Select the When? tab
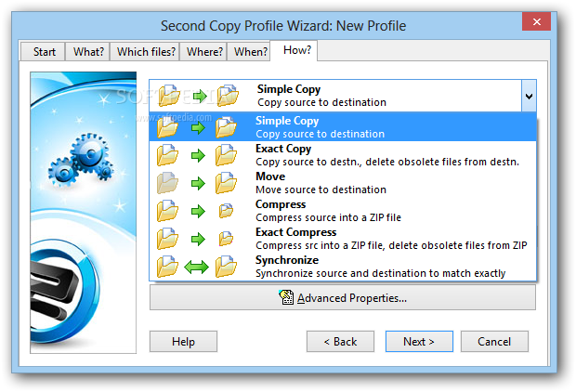The width and height of the screenshot is (576, 392). click(x=250, y=51)
